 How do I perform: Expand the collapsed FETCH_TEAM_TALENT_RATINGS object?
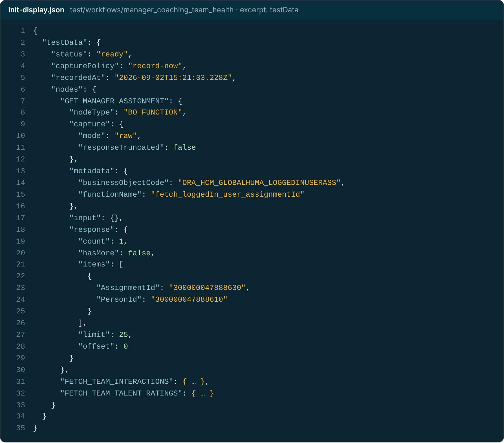pos(203,393)
